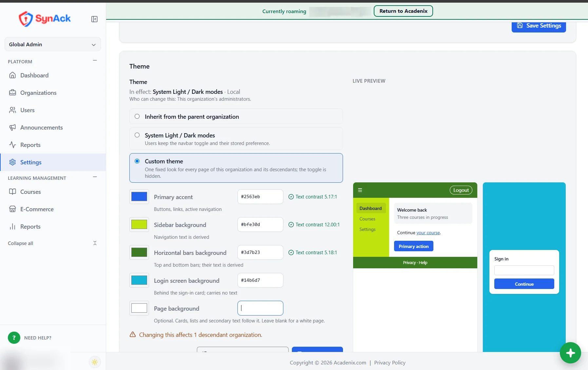Screen dimensions: 588x370
Task: Click the Settings gear icon
Action: coord(12,162)
